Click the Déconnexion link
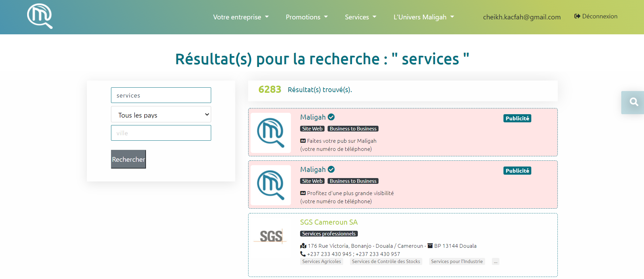This screenshot has height=279, width=644. pyautogui.click(x=596, y=16)
